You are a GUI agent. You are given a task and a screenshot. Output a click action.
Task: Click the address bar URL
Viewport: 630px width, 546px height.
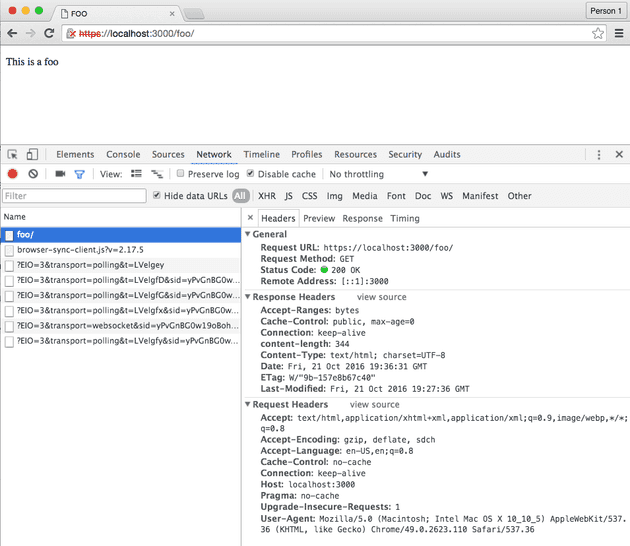pyautogui.click(x=137, y=33)
